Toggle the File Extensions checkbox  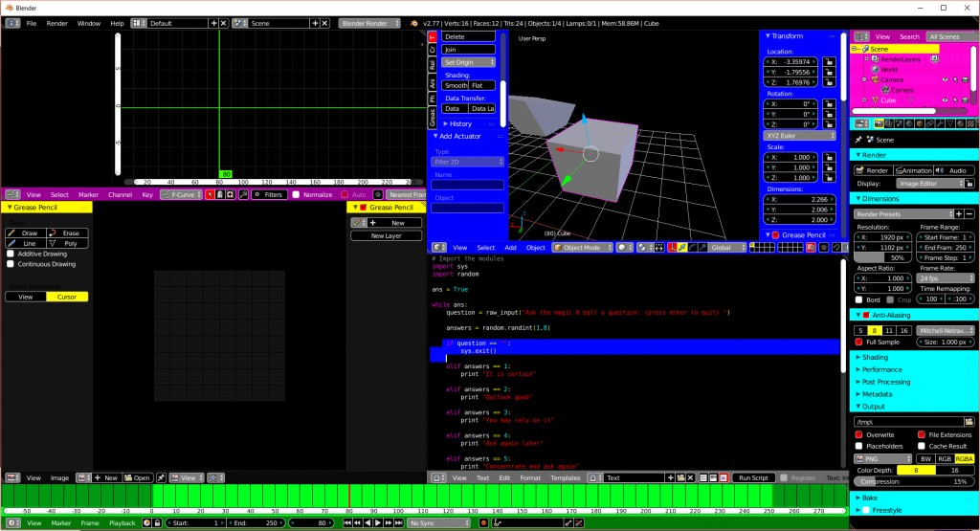(x=922, y=434)
